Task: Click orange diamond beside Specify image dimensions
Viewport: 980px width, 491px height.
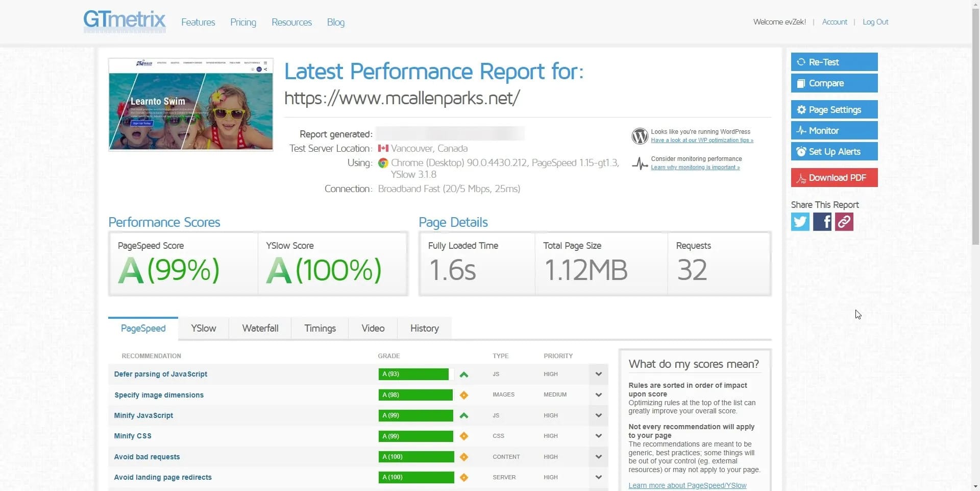Action: [x=463, y=395]
